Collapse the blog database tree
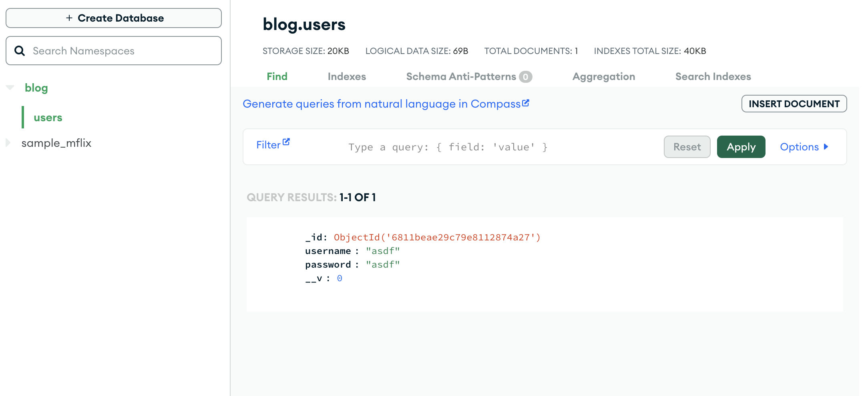Viewport: 868px width, 396px height. (10, 88)
